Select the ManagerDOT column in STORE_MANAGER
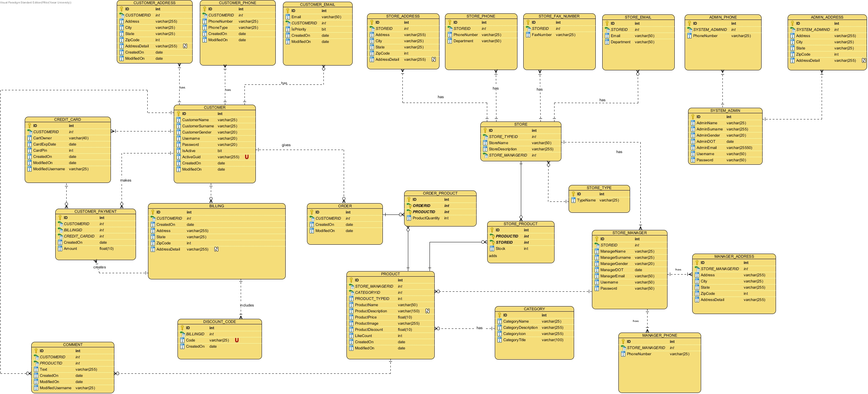Screen dimensions: 868x394 coord(629,270)
